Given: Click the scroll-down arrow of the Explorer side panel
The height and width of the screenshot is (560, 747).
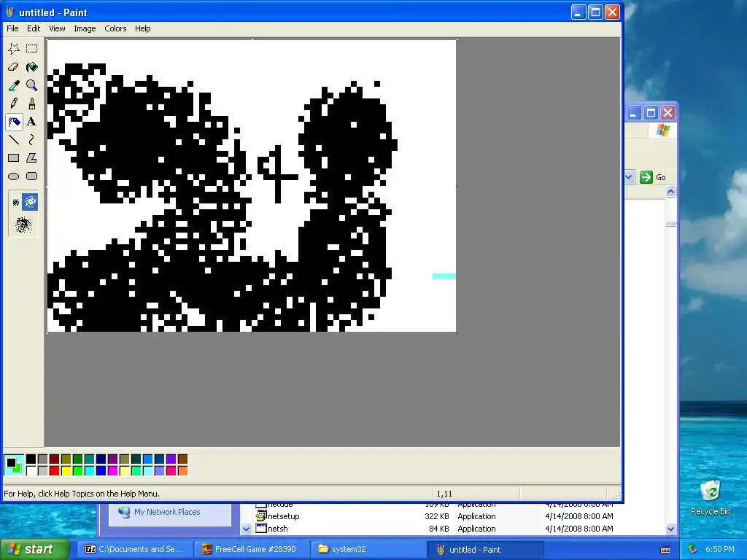Looking at the screenshot, I should pyautogui.click(x=246, y=529).
